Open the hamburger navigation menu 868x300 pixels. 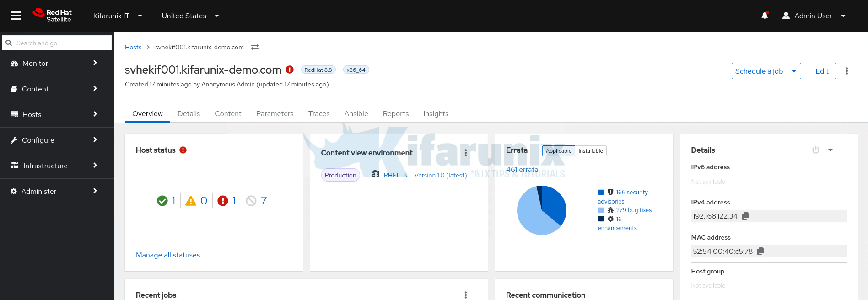coord(16,16)
